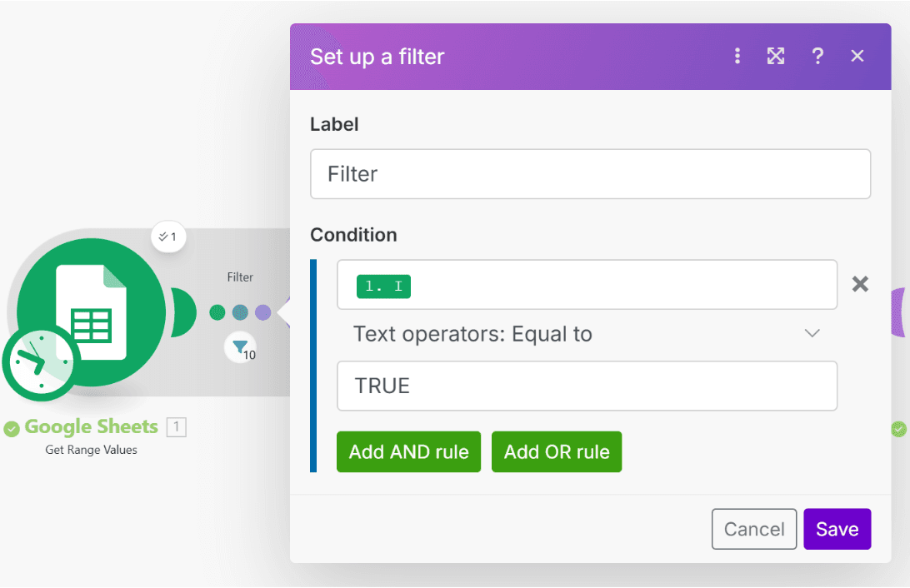Click the chevron arrow of the operator selector
The image size is (910, 588).
[x=812, y=334]
